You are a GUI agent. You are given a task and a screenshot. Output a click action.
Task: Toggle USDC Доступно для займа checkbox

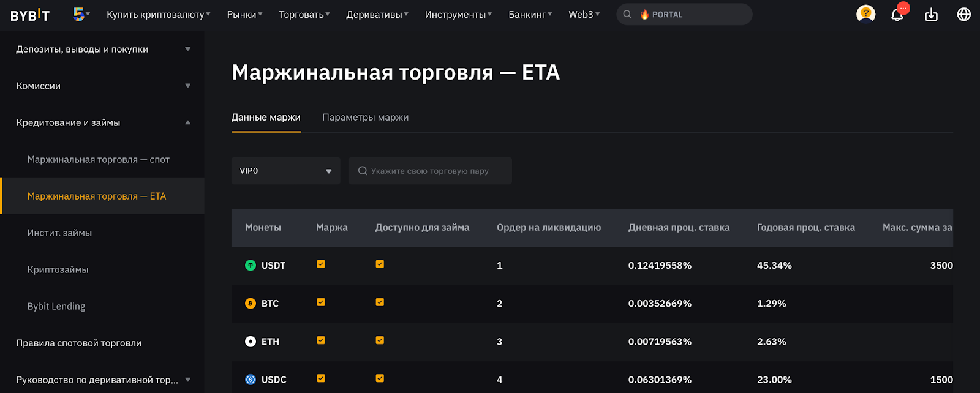click(x=380, y=378)
